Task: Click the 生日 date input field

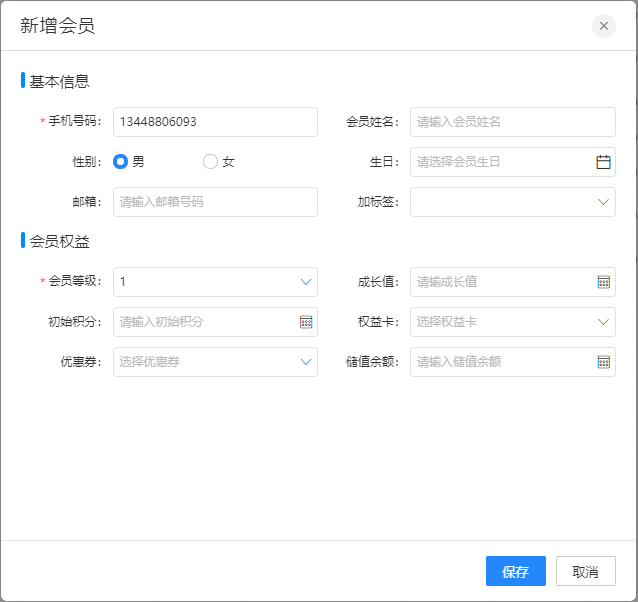Action: 500,162
